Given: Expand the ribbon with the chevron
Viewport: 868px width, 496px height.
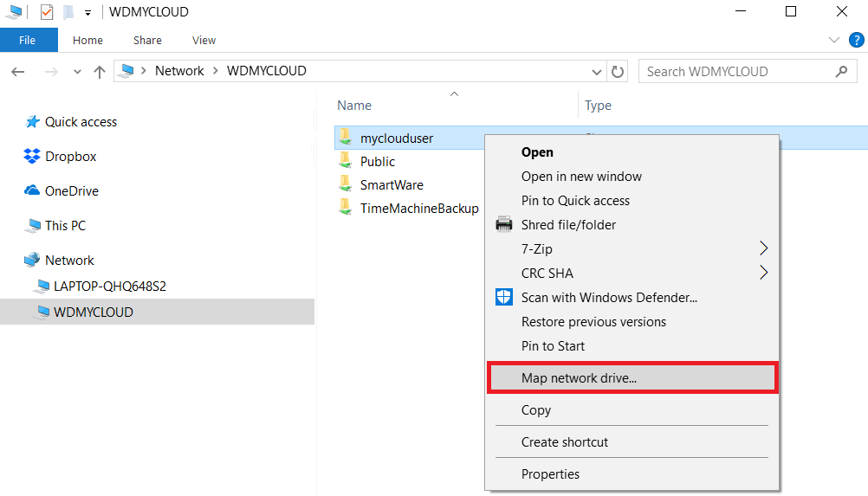Looking at the screenshot, I should click(x=833, y=40).
